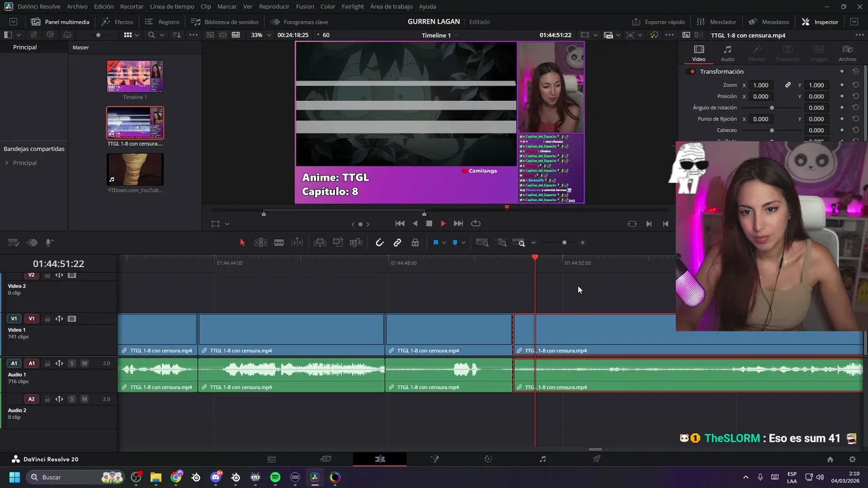Expand the Principal shared bin
The image size is (868, 488).
[7, 163]
